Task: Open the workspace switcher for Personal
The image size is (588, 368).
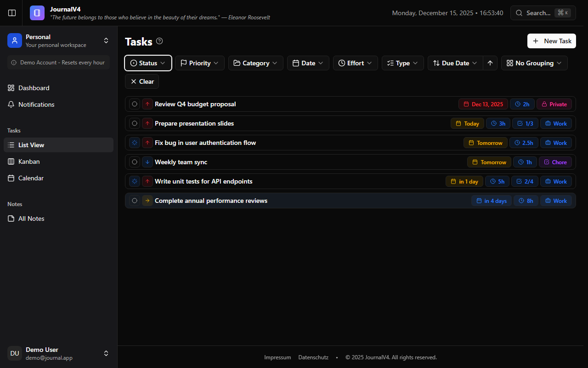Action: [106, 40]
